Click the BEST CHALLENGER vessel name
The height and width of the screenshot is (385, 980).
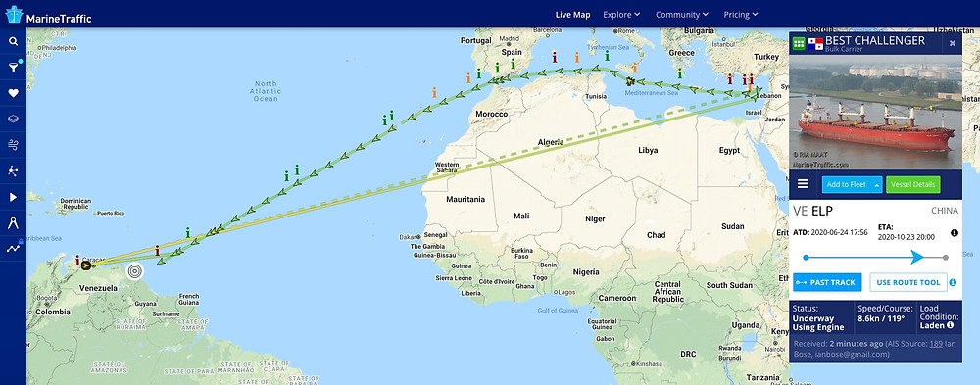pos(875,40)
